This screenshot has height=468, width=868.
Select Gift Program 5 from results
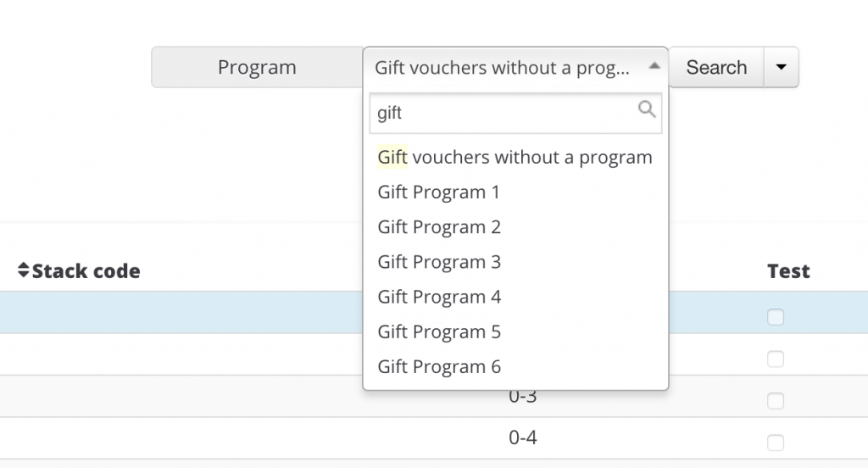click(439, 331)
